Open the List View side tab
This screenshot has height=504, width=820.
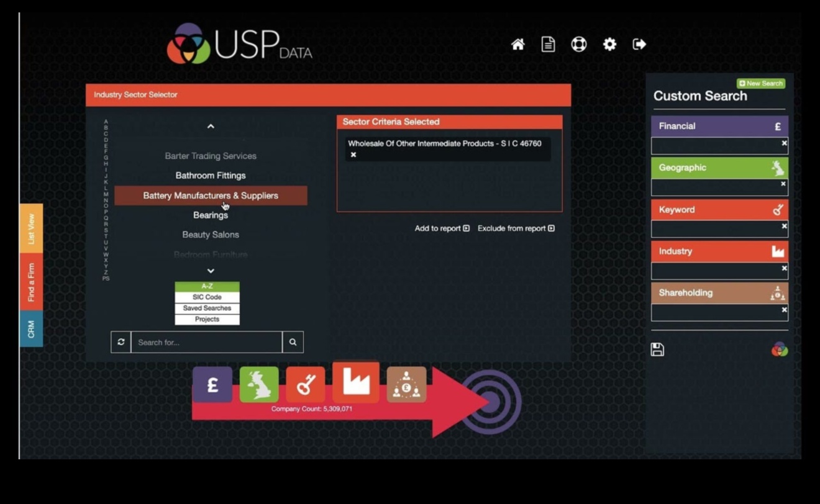click(31, 228)
